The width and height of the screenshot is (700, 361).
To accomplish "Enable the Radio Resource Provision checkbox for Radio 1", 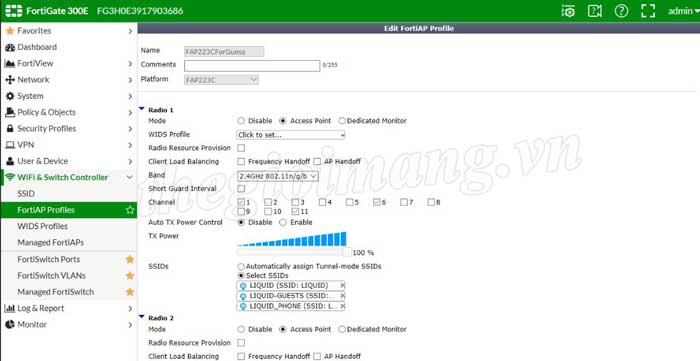I will pos(241,148).
